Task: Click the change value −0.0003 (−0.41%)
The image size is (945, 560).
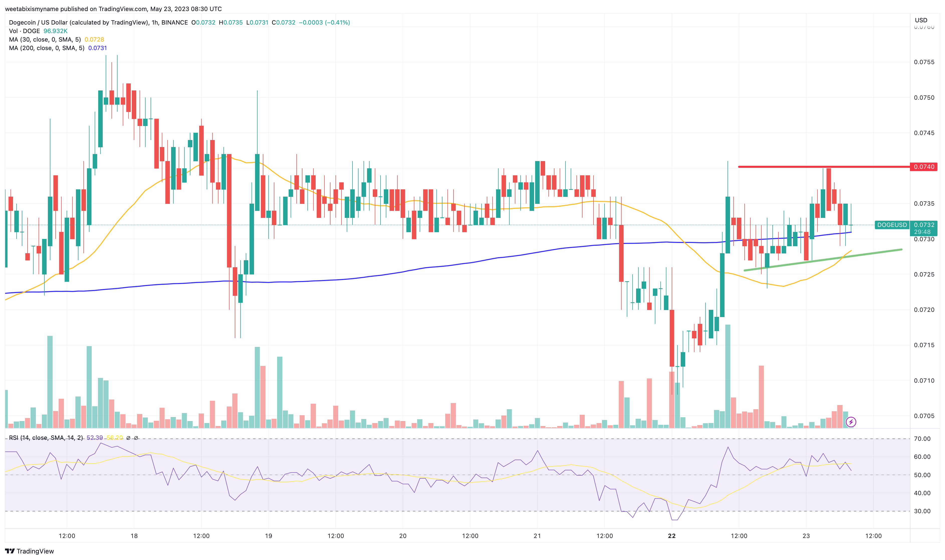Action: 324,23
